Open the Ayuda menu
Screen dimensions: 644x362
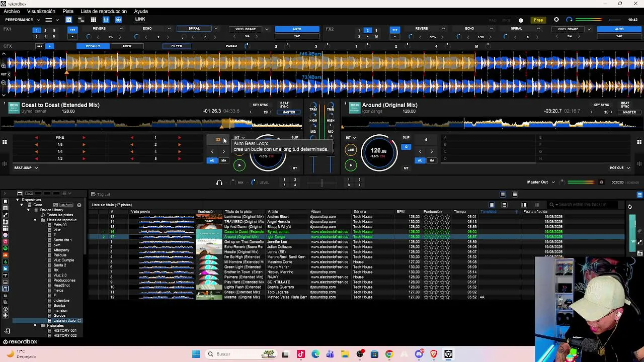pyautogui.click(x=141, y=11)
